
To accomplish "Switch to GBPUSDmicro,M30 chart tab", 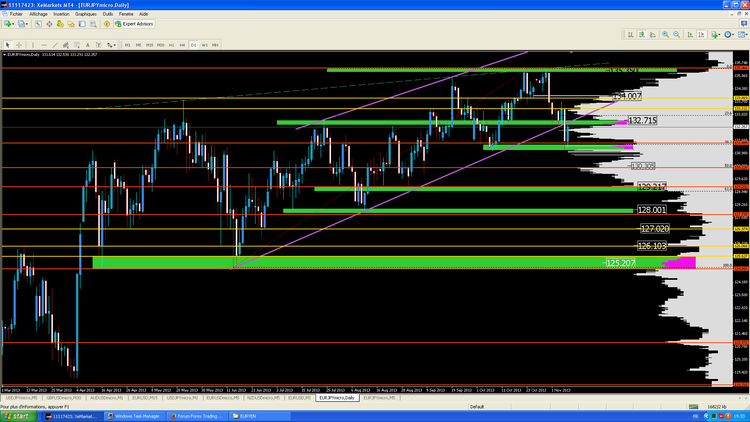I will point(64,398).
